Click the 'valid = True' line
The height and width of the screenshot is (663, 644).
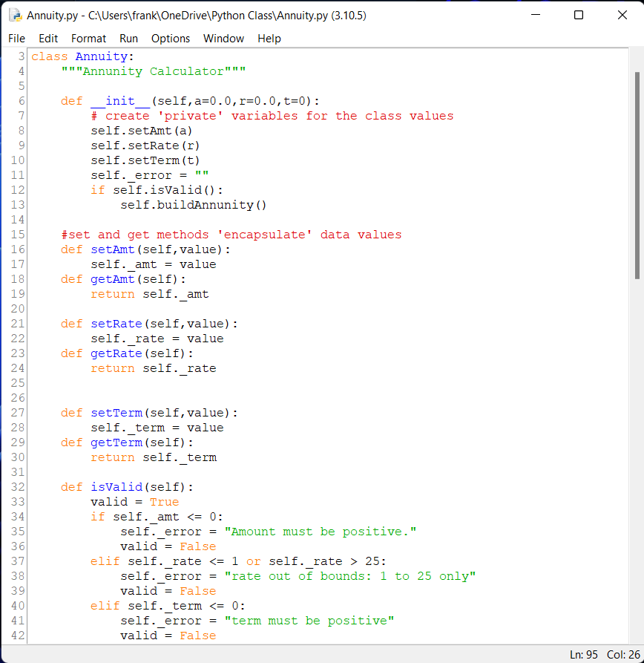(x=135, y=502)
